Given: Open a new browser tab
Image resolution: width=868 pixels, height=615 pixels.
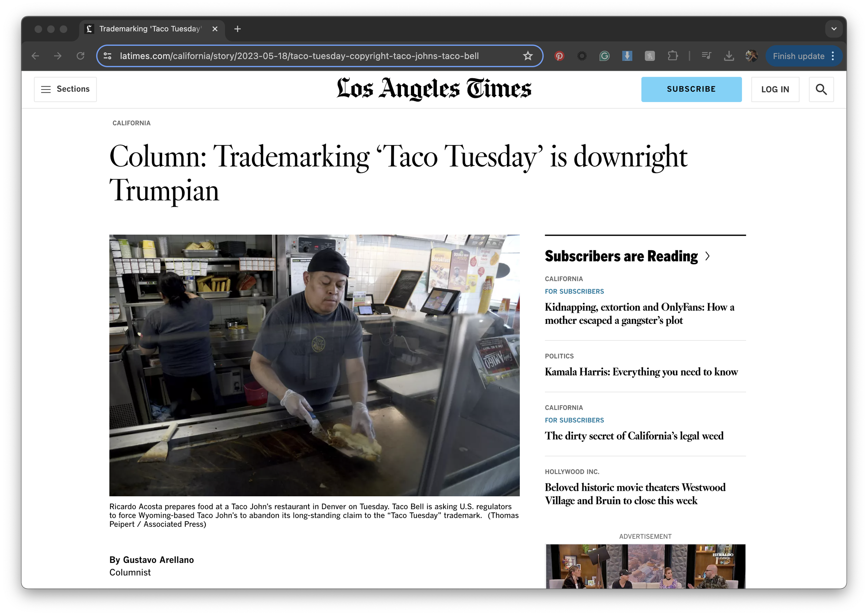Looking at the screenshot, I should pos(237,29).
